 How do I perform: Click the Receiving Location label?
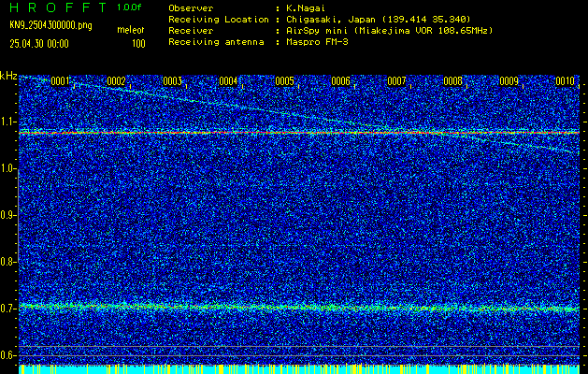[219, 20]
